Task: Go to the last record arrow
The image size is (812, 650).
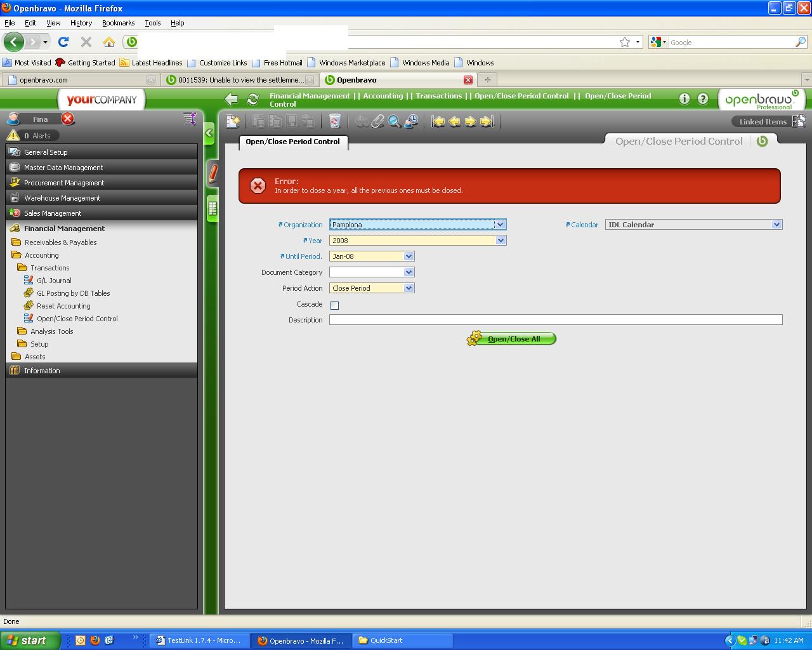Action: [x=487, y=121]
